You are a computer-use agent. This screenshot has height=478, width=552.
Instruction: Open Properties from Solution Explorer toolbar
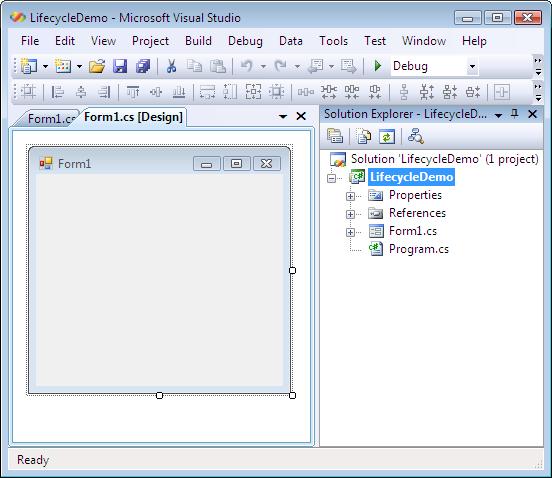click(x=335, y=136)
